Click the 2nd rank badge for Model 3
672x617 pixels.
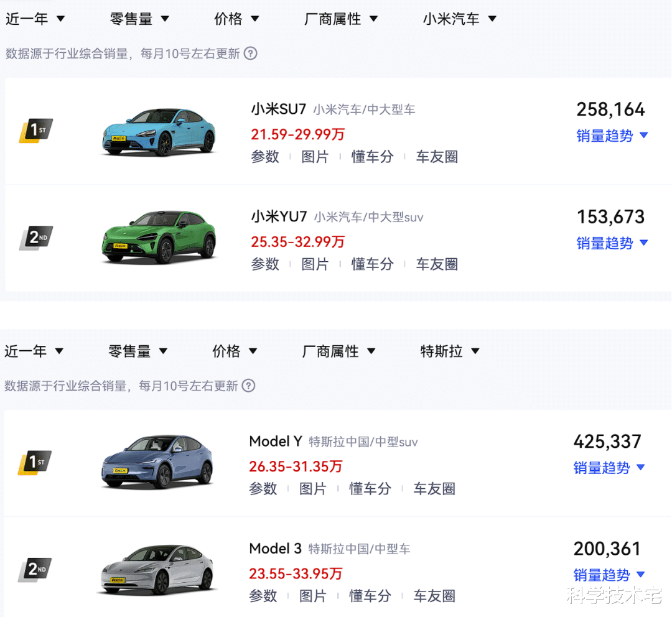[x=35, y=570]
